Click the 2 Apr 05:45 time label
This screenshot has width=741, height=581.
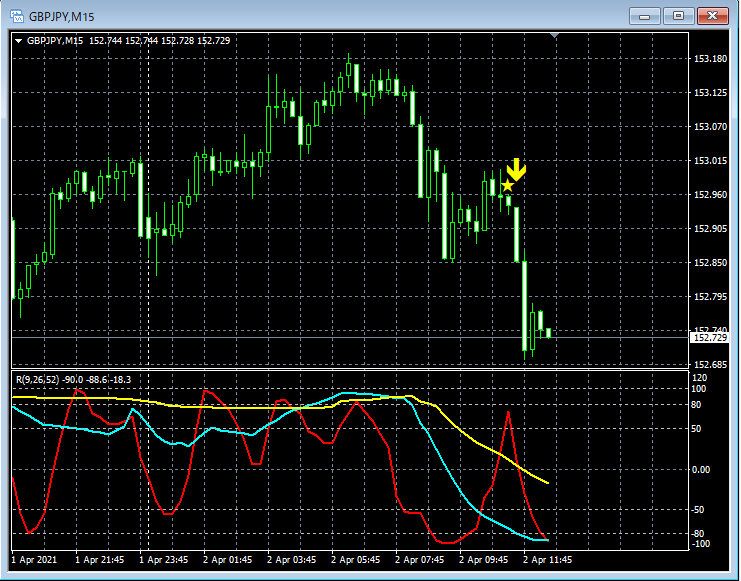[x=355, y=560]
